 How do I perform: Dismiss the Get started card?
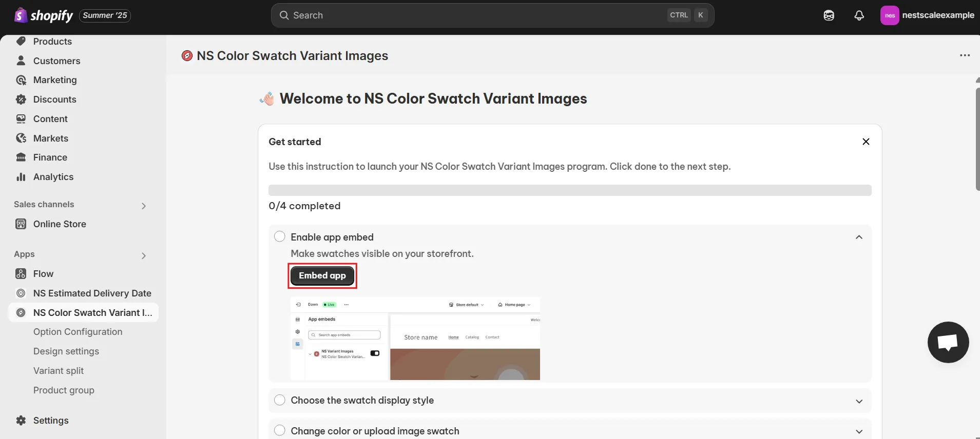[x=866, y=142]
